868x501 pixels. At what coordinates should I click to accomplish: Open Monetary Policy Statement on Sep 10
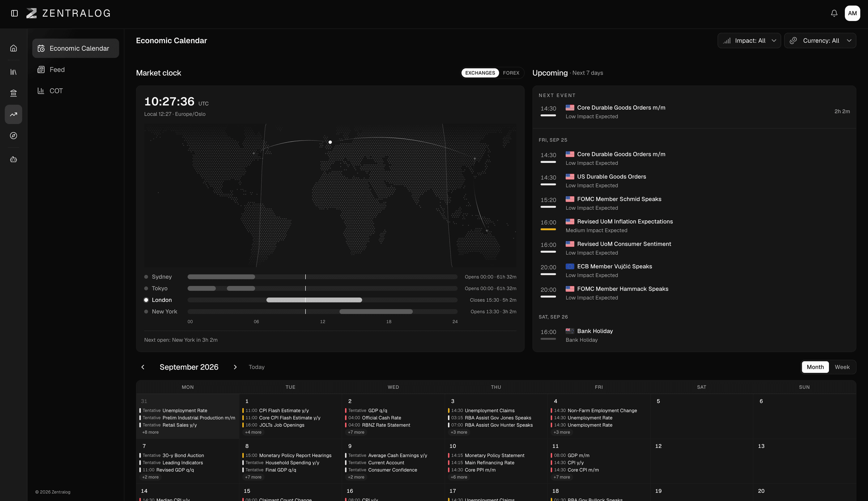496,455
